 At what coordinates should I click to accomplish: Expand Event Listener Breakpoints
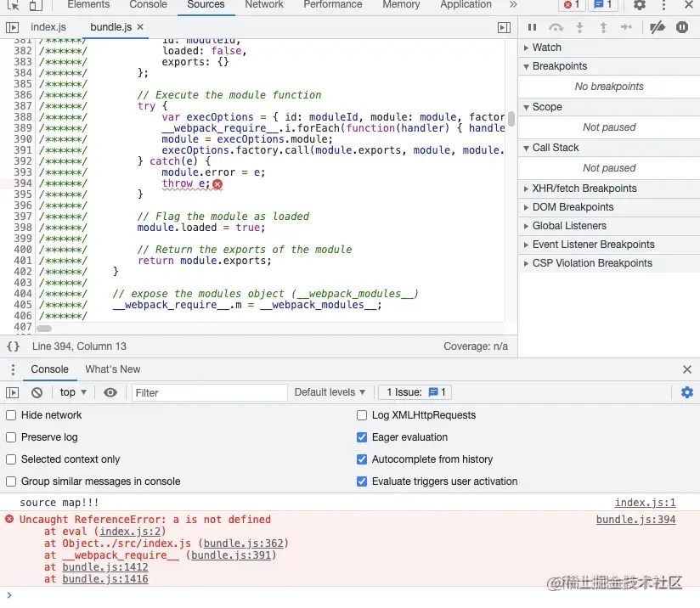(x=609, y=245)
